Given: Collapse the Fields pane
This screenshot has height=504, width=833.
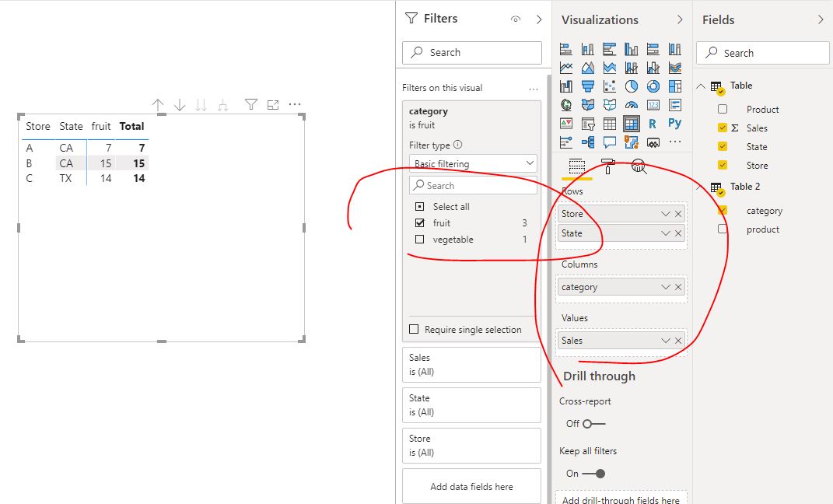Looking at the screenshot, I should [821, 19].
